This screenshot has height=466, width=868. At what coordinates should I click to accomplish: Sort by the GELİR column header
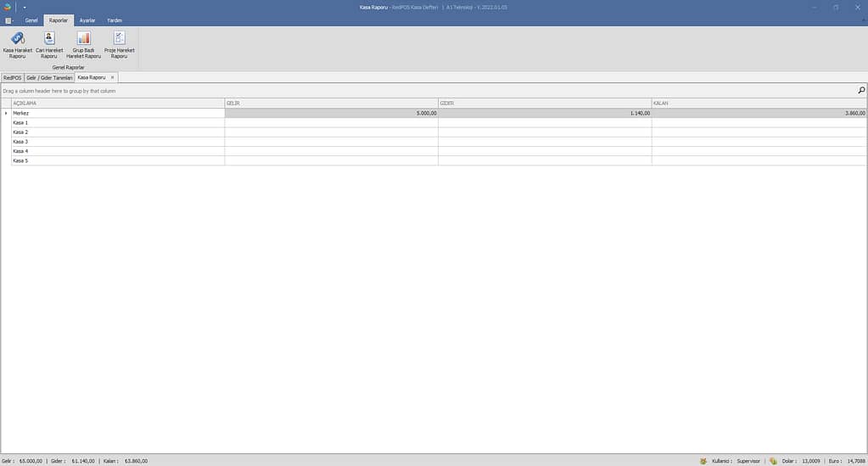(x=331, y=103)
